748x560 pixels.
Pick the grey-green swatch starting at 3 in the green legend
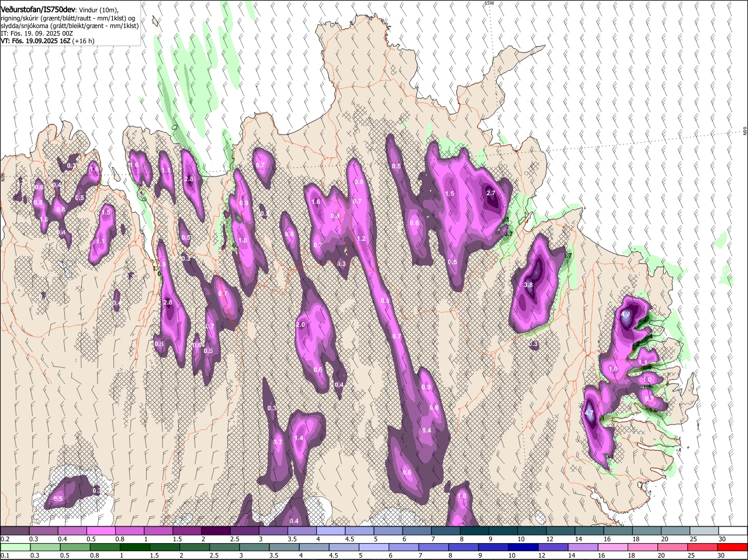(255, 547)
